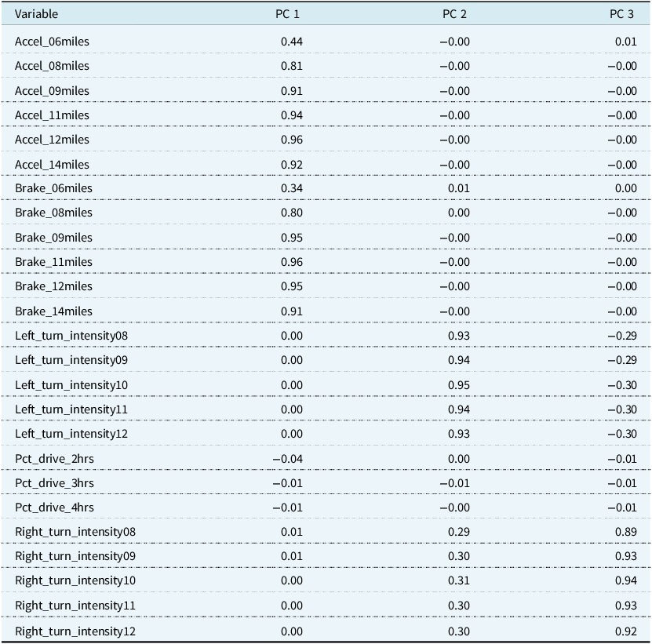Click PC 1 value −0.01 for Pct_drive_4hrs
The image size is (652, 644).
288,508
